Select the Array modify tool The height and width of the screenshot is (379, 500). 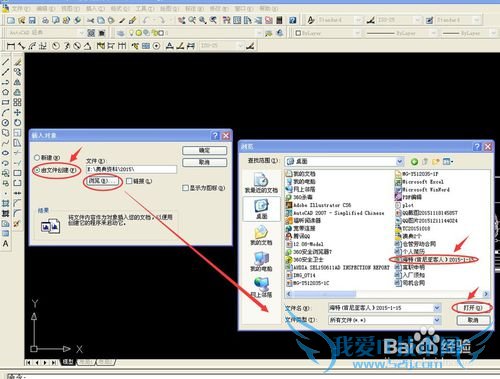(x=17, y=102)
